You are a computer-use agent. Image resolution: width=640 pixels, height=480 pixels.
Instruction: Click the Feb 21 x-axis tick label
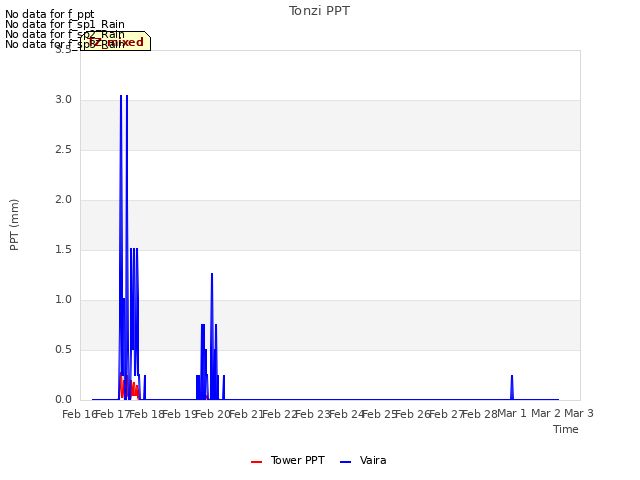246,414
